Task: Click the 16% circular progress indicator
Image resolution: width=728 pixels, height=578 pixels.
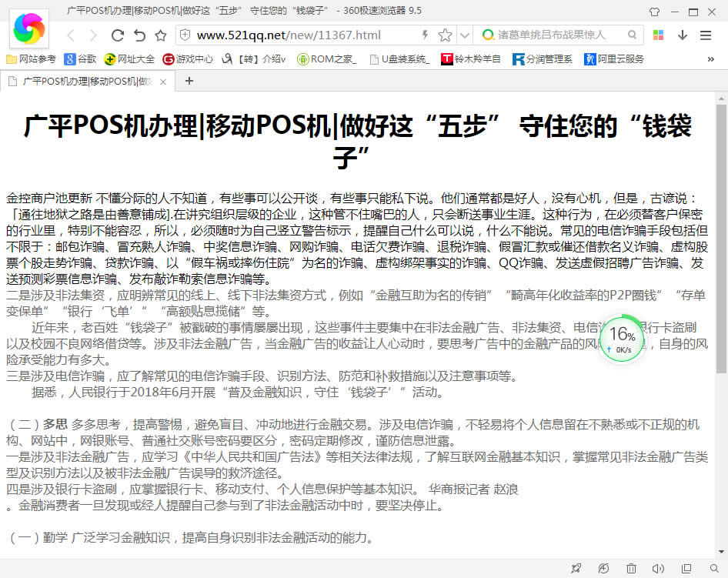Action: click(621, 337)
